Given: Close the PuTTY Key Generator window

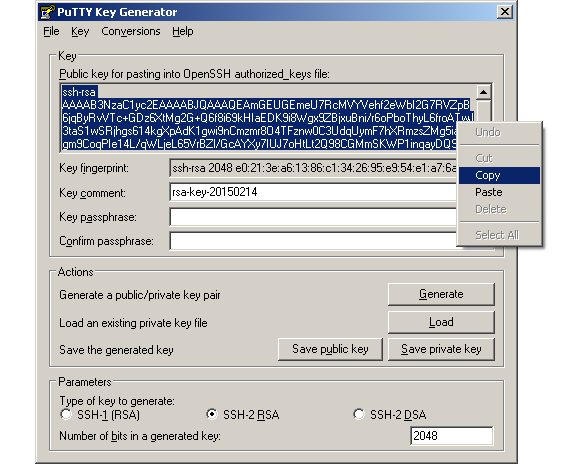Looking at the screenshot, I should [504, 12].
